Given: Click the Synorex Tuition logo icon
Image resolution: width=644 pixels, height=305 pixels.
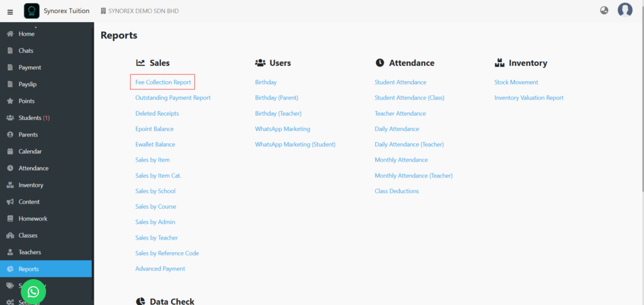Looking at the screenshot, I should (31, 11).
